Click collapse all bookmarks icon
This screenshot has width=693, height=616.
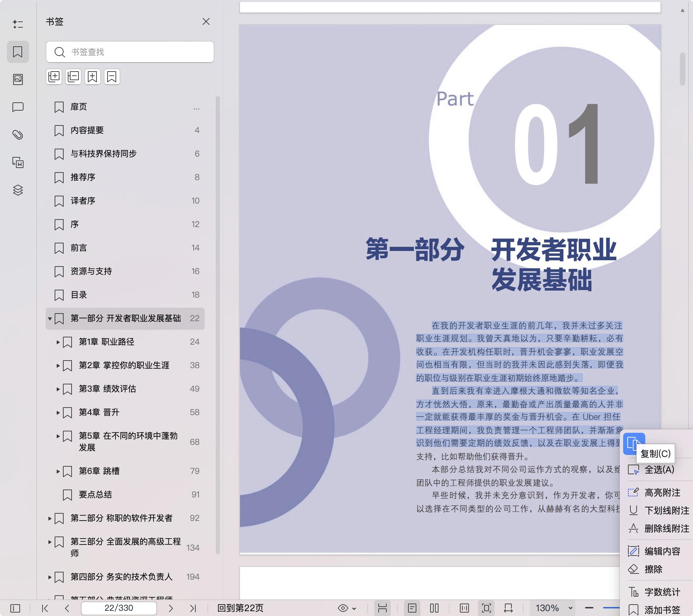click(x=73, y=77)
